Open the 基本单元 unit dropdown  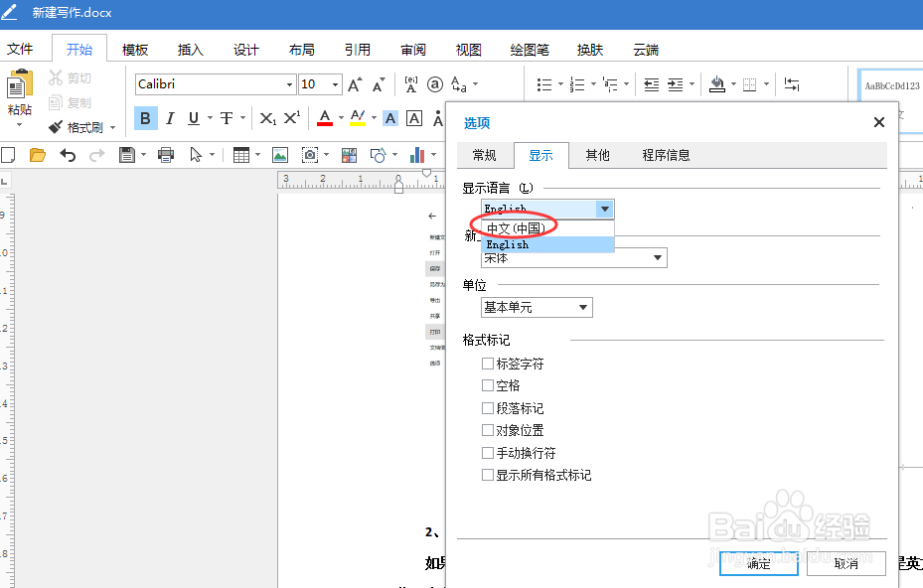point(582,307)
